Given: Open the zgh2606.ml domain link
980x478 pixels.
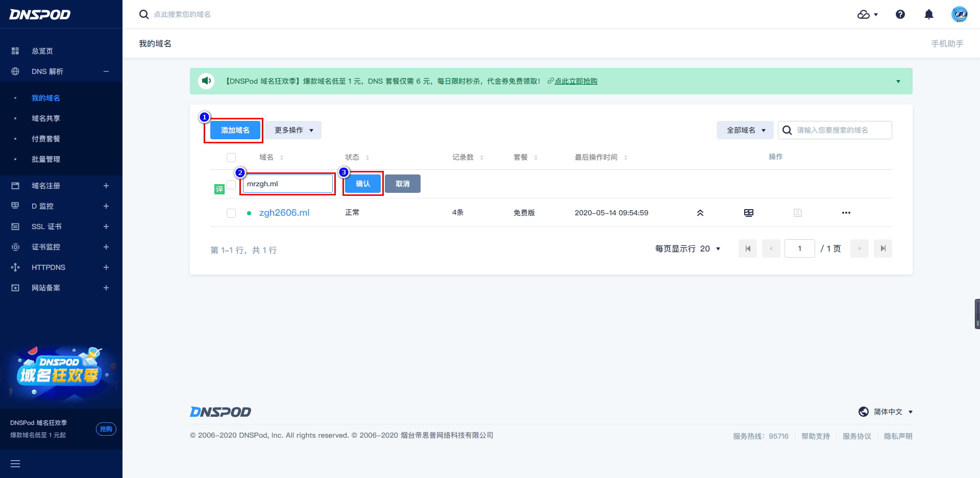Looking at the screenshot, I should click(284, 213).
